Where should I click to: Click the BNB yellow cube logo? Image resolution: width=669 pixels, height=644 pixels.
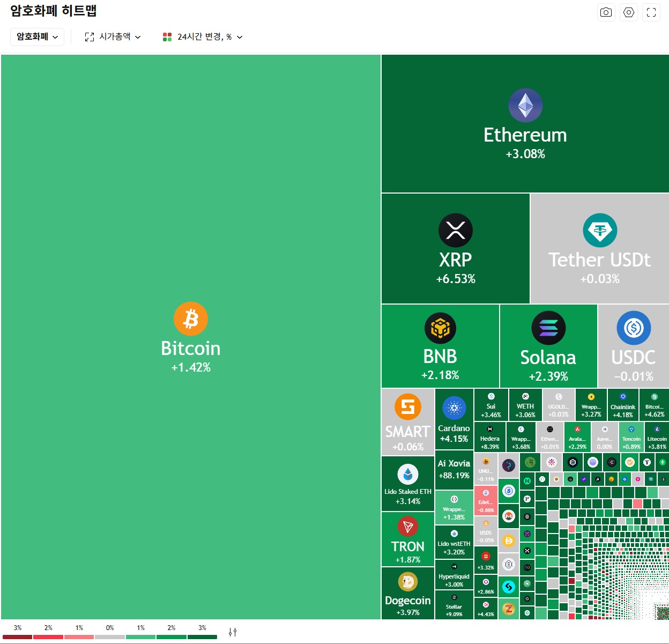[x=440, y=328]
